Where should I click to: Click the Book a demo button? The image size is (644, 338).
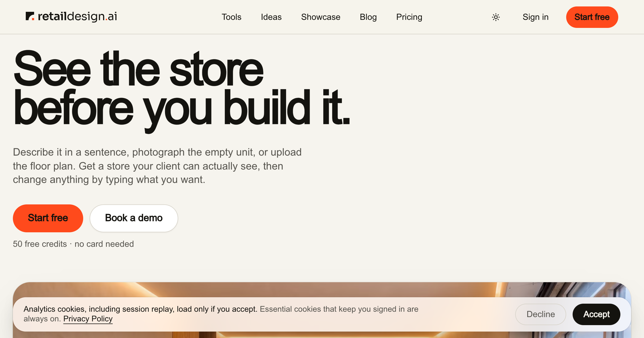coord(134,218)
